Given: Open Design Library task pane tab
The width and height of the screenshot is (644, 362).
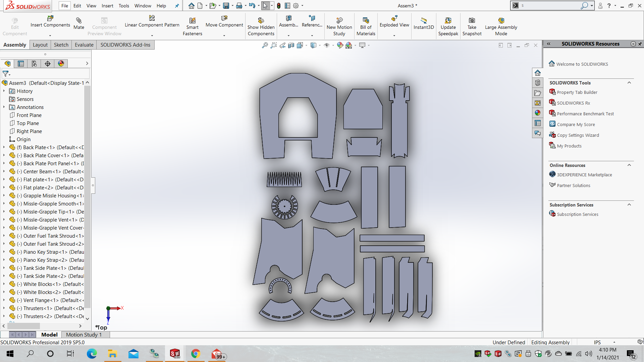Looking at the screenshot, I should point(538,83).
